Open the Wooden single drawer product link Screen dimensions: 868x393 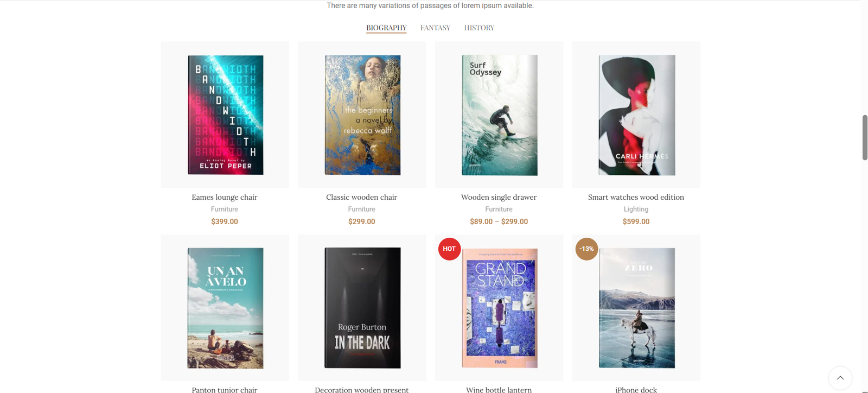click(499, 197)
